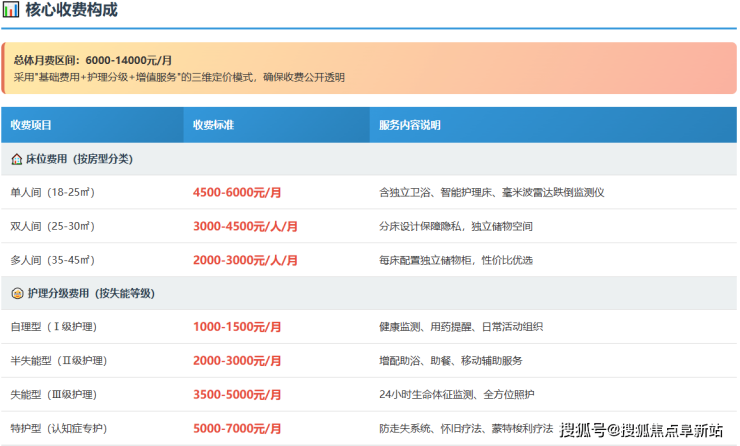Click the 4500-6000元/月 price
740x446 pixels.
[238, 192]
